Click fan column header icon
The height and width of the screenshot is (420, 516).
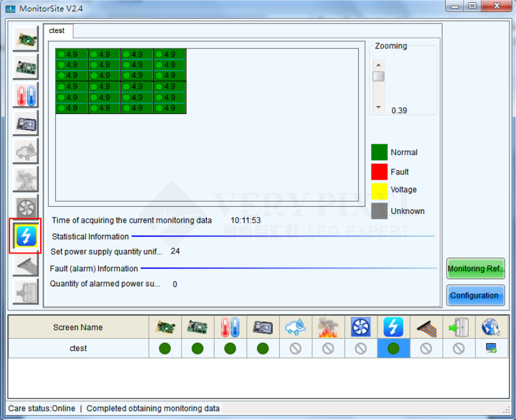click(361, 327)
